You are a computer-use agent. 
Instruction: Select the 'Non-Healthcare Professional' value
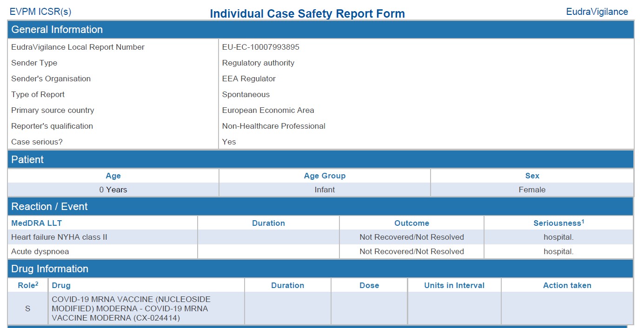click(274, 126)
